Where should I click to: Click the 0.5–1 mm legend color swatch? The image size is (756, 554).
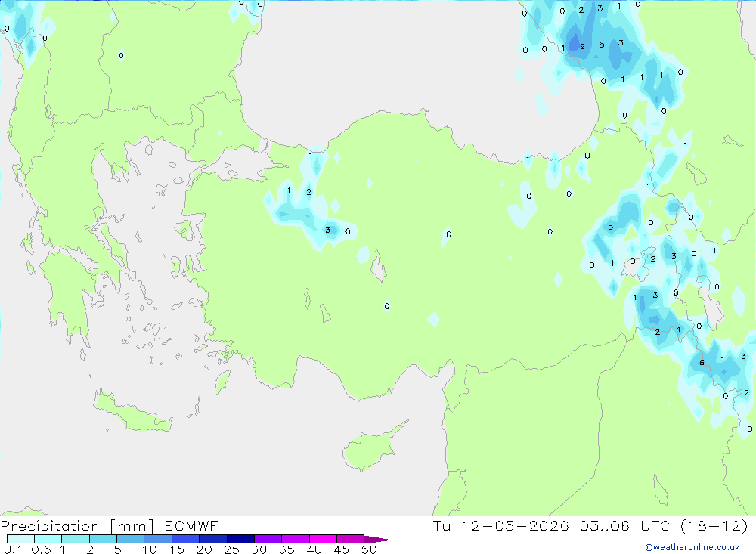tap(48, 539)
